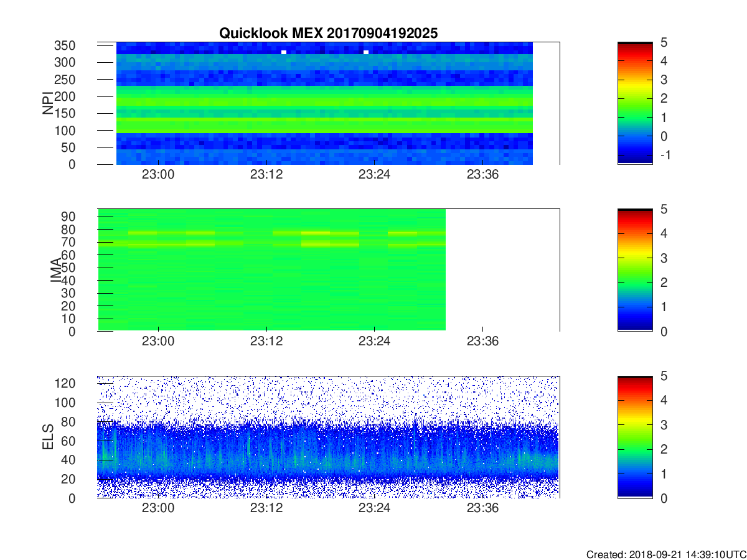The width and height of the screenshot is (747, 560).
Task: Click the 3 label on ELS colorbar
Action: pyautogui.click(x=664, y=425)
